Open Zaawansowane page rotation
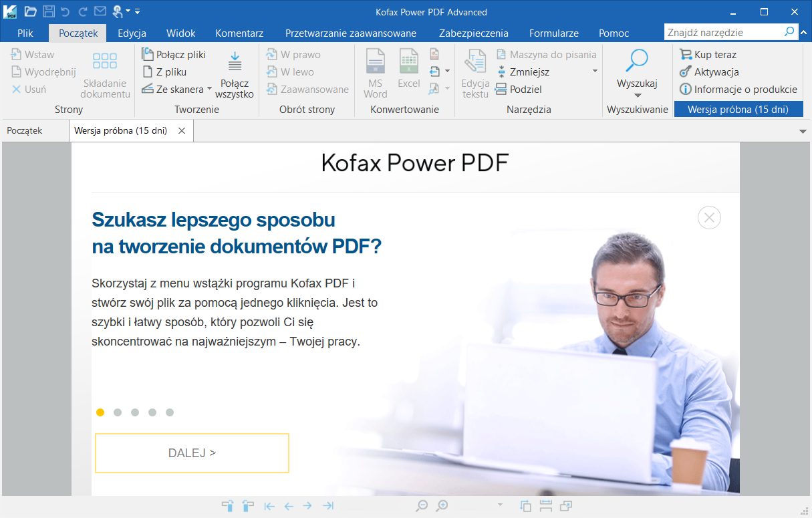 tap(307, 90)
